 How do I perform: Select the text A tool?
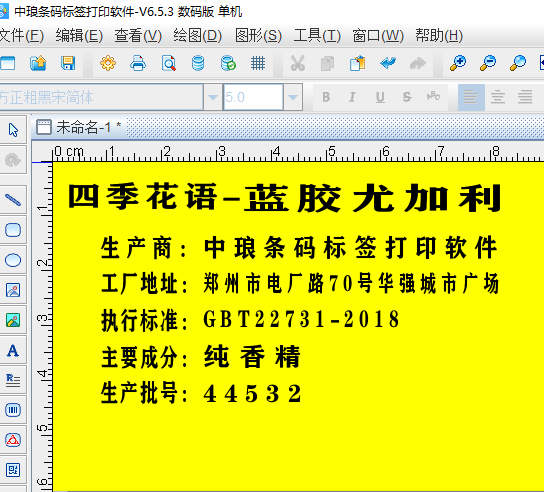pyautogui.click(x=13, y=350)
